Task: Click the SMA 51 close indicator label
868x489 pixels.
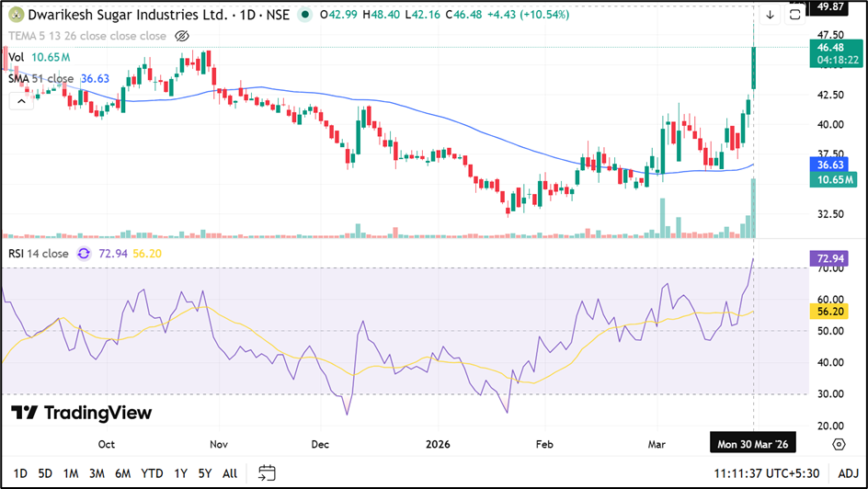Action: 41,79
